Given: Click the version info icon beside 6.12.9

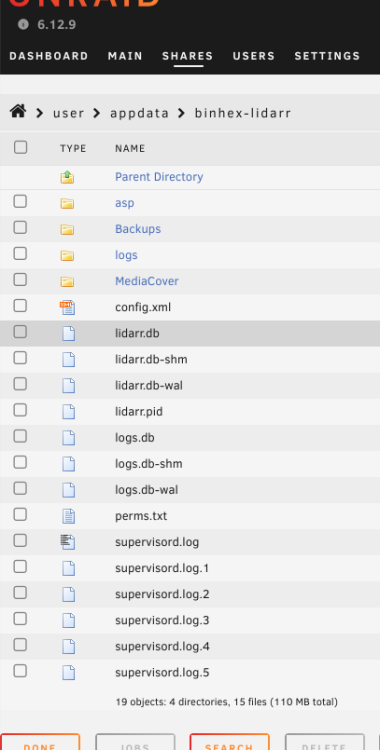Looking at the screenshot, I should pos(23,24).
